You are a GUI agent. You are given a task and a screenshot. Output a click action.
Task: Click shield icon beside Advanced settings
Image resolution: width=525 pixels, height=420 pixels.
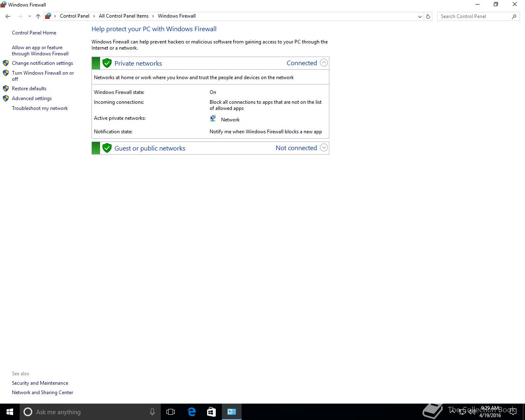(6, 98)
